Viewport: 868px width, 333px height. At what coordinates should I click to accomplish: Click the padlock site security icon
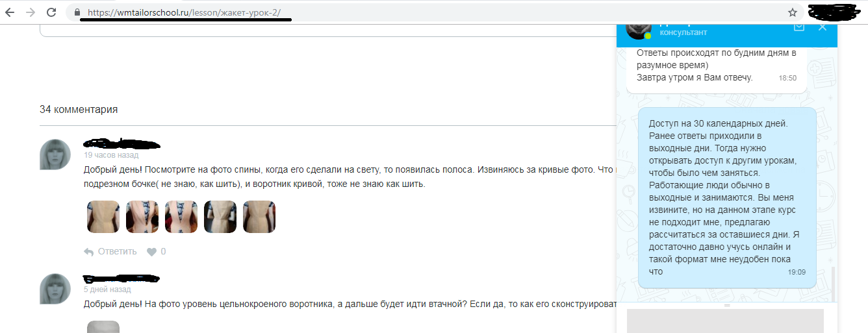[77, 12]
